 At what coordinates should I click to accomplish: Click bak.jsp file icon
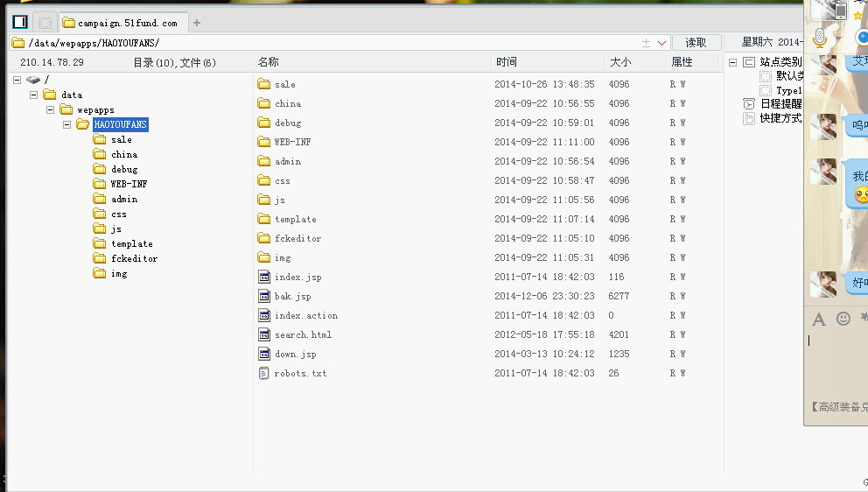[x=264, y=296]
